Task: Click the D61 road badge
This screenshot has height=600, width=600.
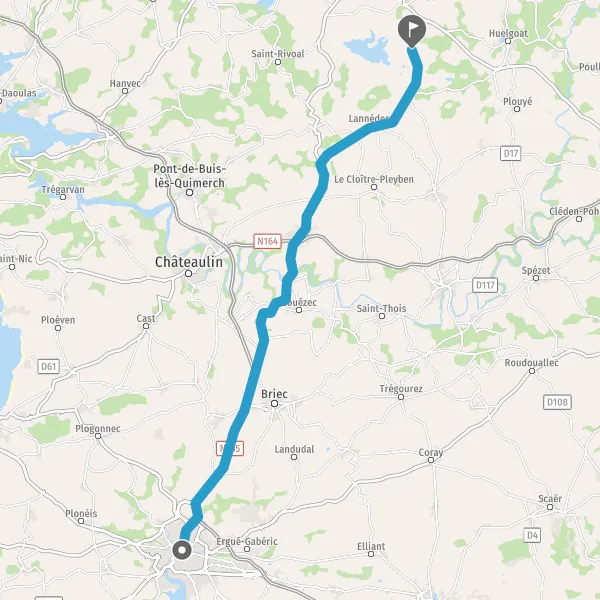Action: tap(49, 367)
